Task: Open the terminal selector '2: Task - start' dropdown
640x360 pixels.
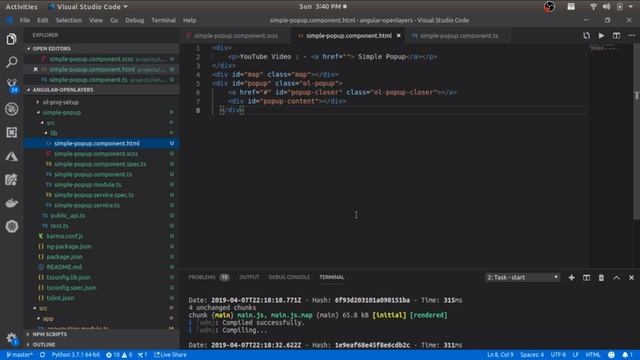Action: click(522, 278)
